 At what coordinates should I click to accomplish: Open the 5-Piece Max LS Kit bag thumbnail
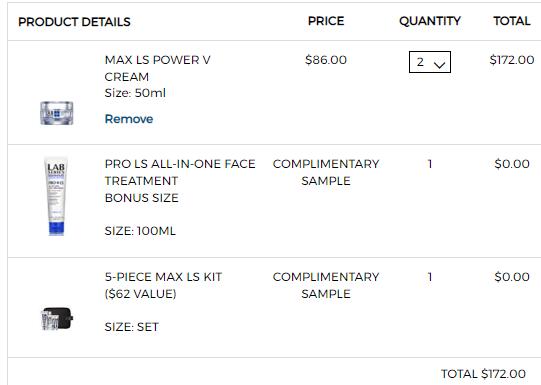57,318
